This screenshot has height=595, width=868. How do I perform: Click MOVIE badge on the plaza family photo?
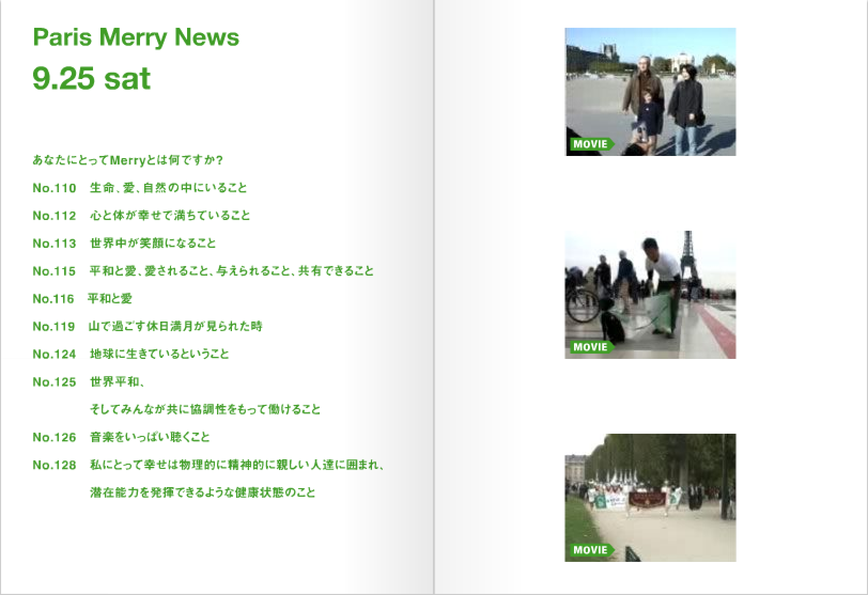(x=592, y=144)
